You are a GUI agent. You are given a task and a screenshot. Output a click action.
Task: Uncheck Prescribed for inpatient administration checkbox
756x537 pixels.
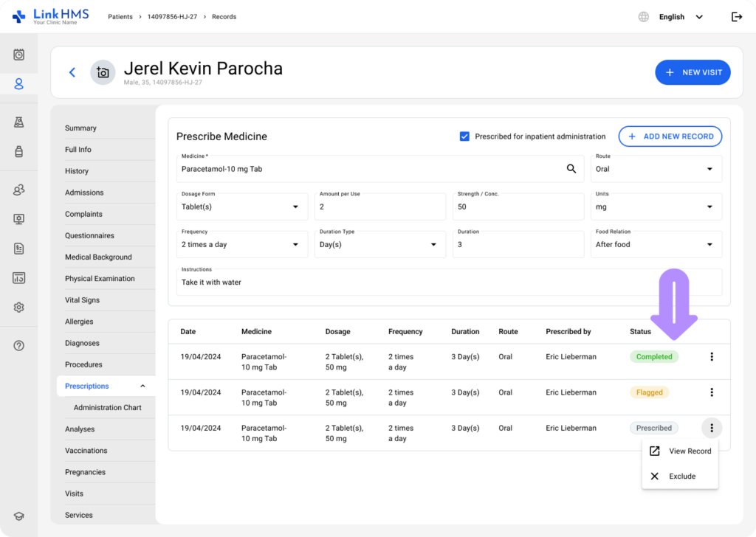464,136
